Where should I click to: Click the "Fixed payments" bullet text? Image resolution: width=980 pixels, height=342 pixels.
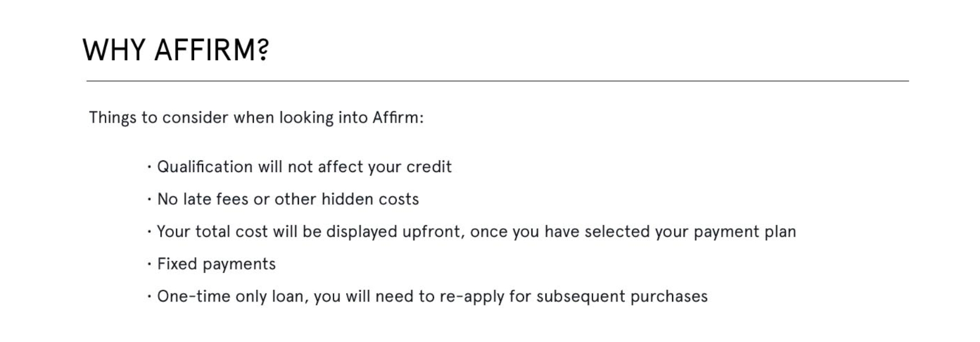click(x=216, y=264)
